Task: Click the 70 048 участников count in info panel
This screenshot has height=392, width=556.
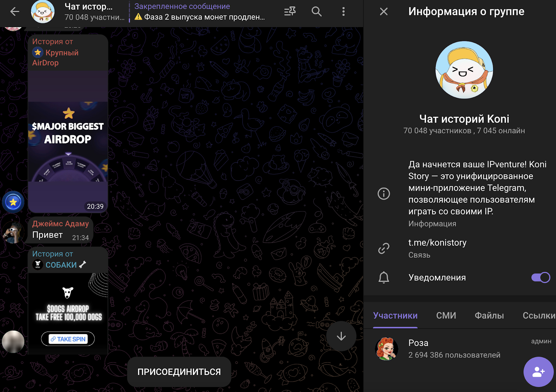Action: pos(437,131)
